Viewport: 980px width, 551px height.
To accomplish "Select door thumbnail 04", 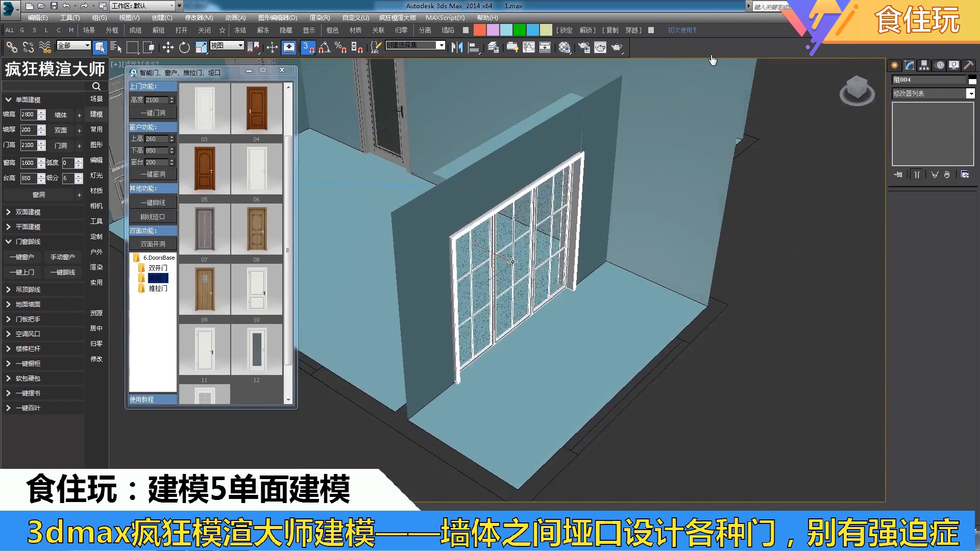I will [257, 109].
